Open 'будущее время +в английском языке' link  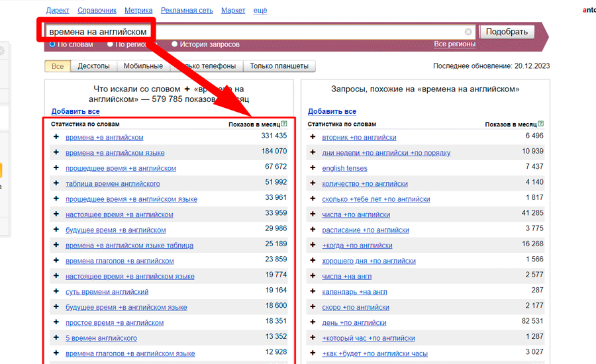coord(126,307)
